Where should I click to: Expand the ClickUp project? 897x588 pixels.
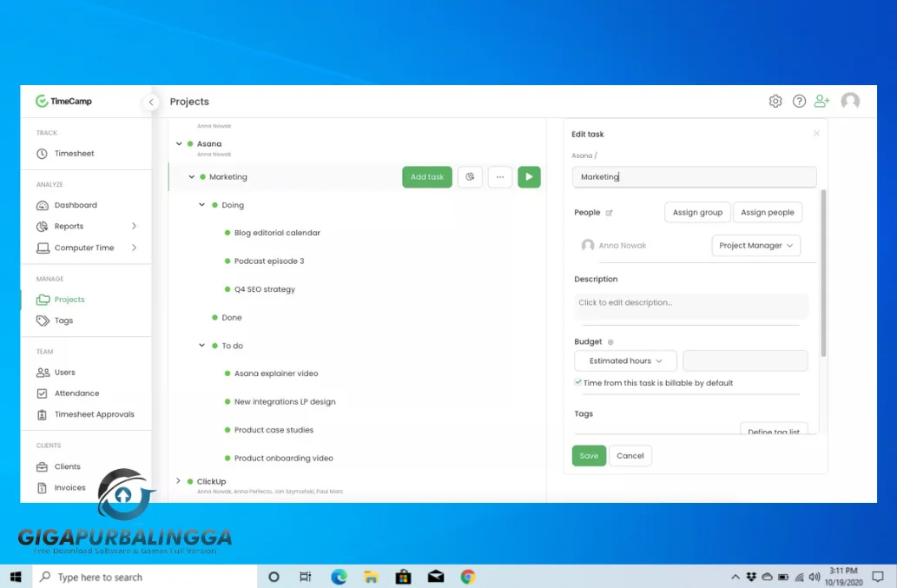178,480
